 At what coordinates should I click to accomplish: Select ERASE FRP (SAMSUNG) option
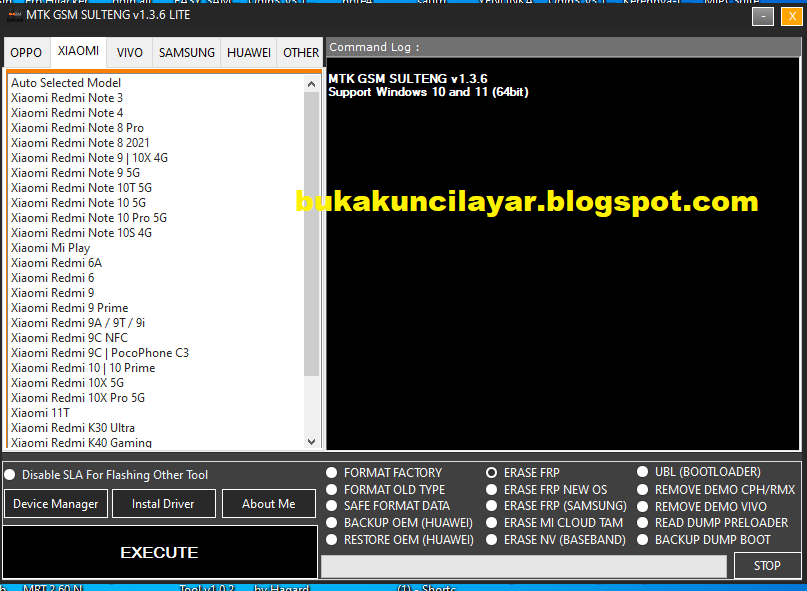pos(557,506)
